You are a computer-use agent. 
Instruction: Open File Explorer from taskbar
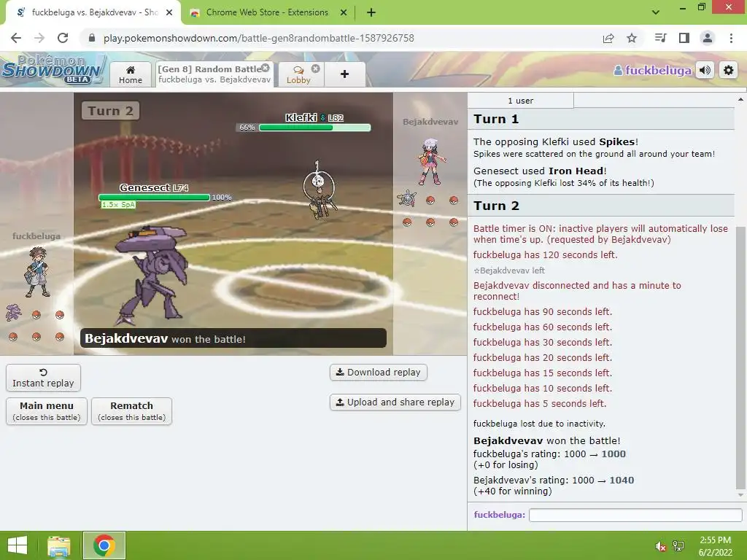click(x=59, y=545)
